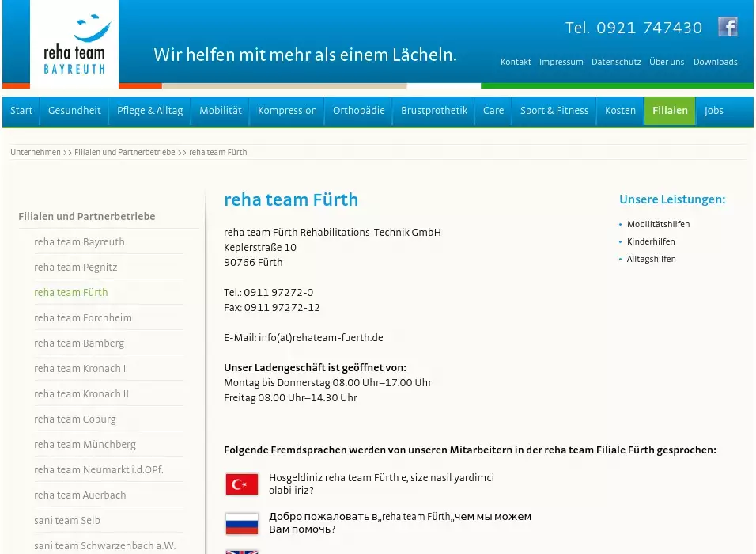The height and width of the screenshot is (554, 756).
Task: Open the Impressum link
Action: pyautogui.click(x=561, y=62)
